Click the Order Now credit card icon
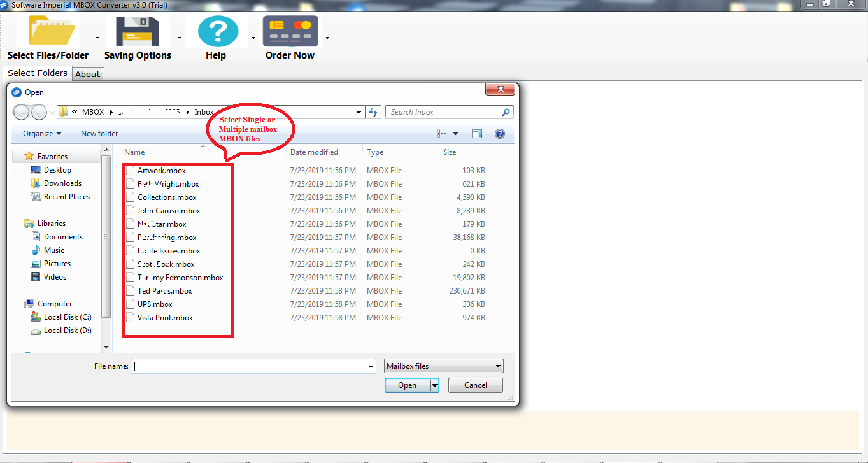Screen dimensions: 868x463 (x=290, y=31)
